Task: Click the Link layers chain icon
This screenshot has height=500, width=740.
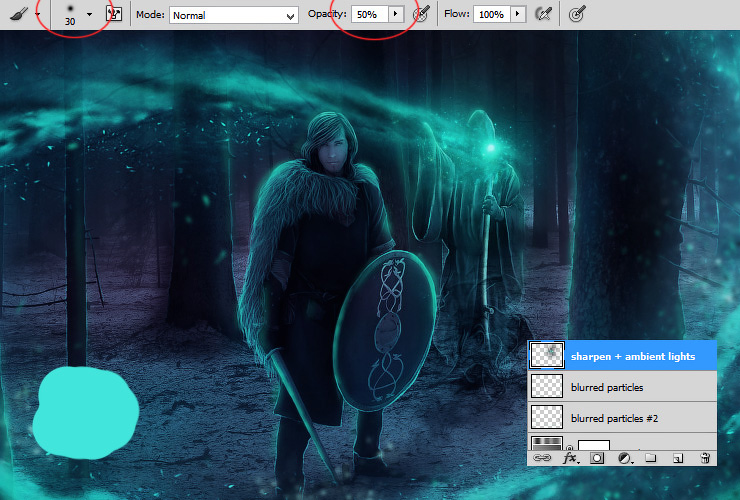Action: (x=542, y=458)
